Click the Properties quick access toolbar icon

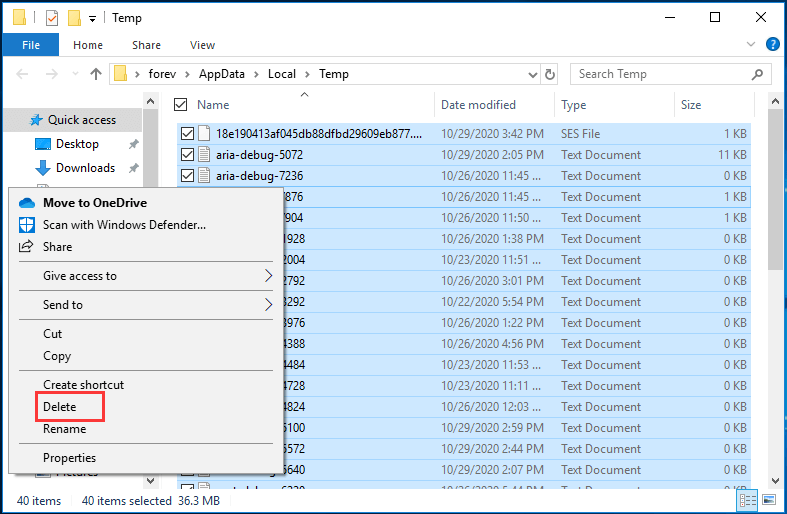tap(52, 18)
